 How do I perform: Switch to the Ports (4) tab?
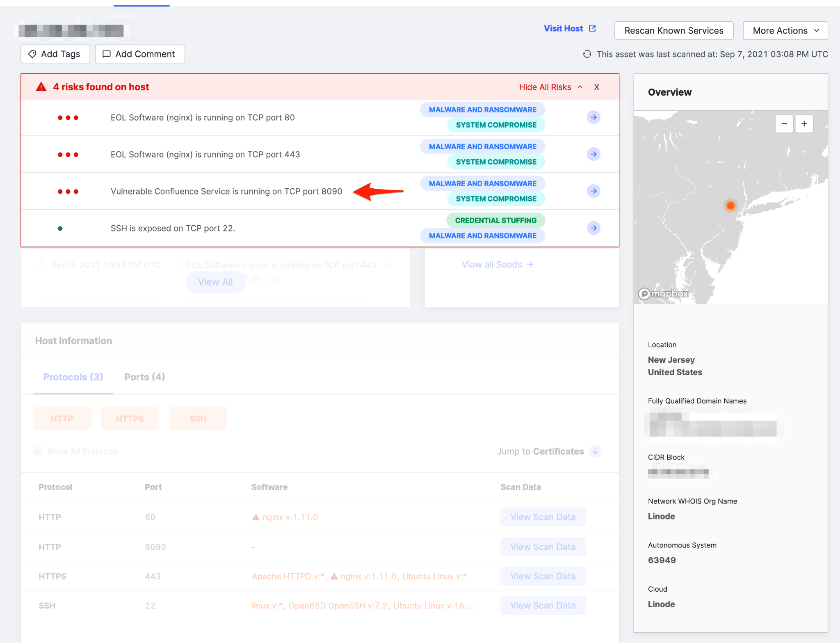pyautogui.click(x=144, y=377)
